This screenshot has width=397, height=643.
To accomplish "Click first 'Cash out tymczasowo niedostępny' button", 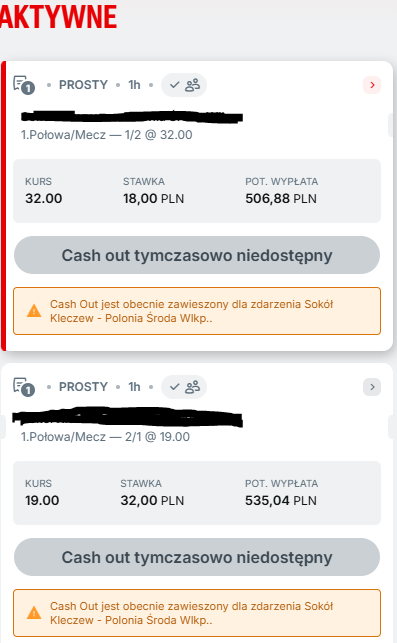I will pyautogui.click(x=197, y=255).
